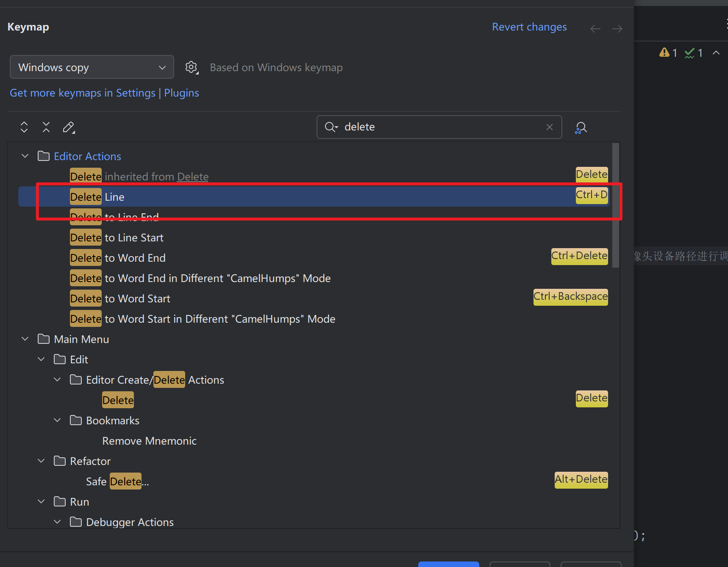The width and height of the screenshot is (728, 567).
Task: Select Delete under Editor Create/Delete Actions
Action: tap(314, 400)
